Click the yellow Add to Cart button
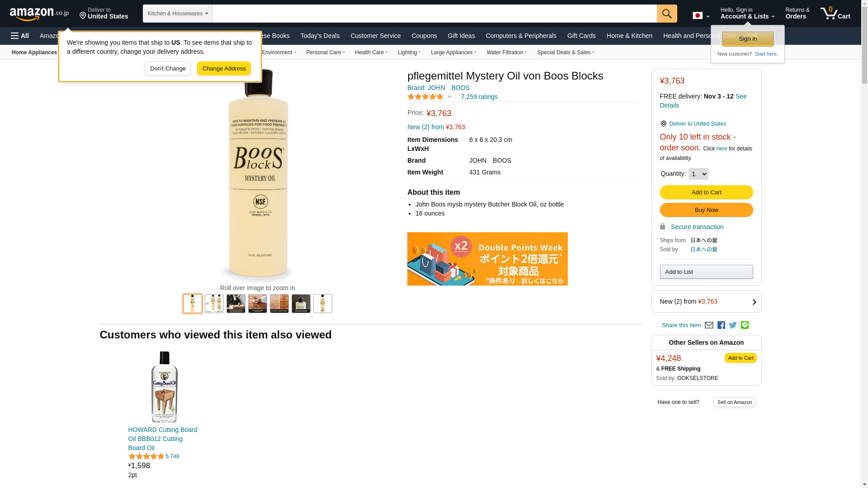This screenshot has width=868, height=488. [706, 192]
